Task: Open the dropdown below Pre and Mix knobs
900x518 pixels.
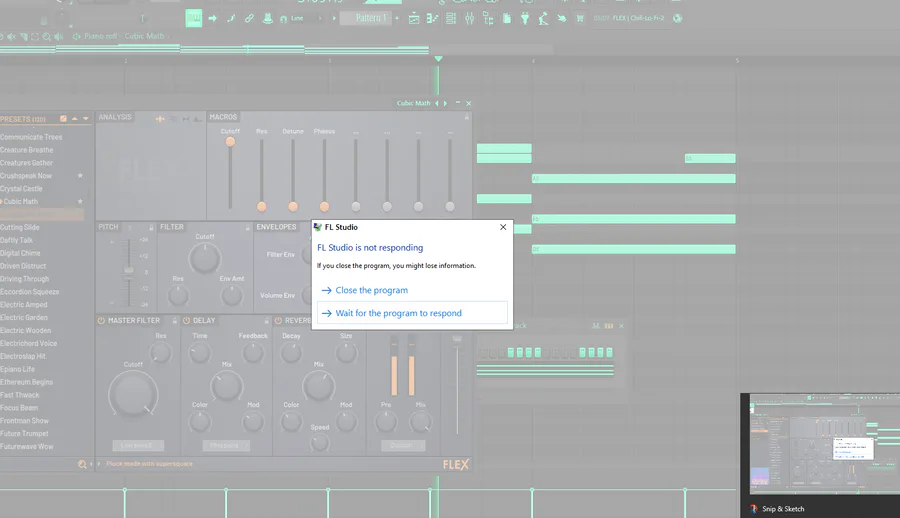Action: pyautogui.click(x=403, y=446)
